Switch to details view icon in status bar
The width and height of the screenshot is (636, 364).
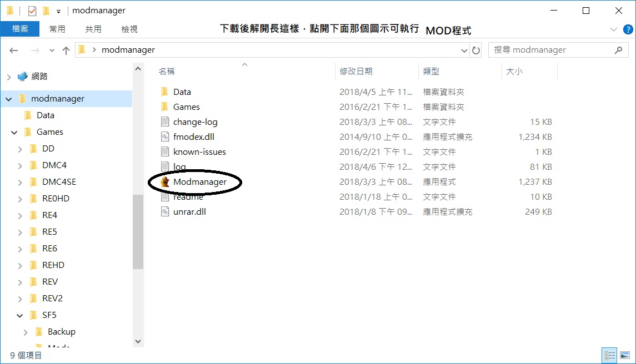coord(610,356)
